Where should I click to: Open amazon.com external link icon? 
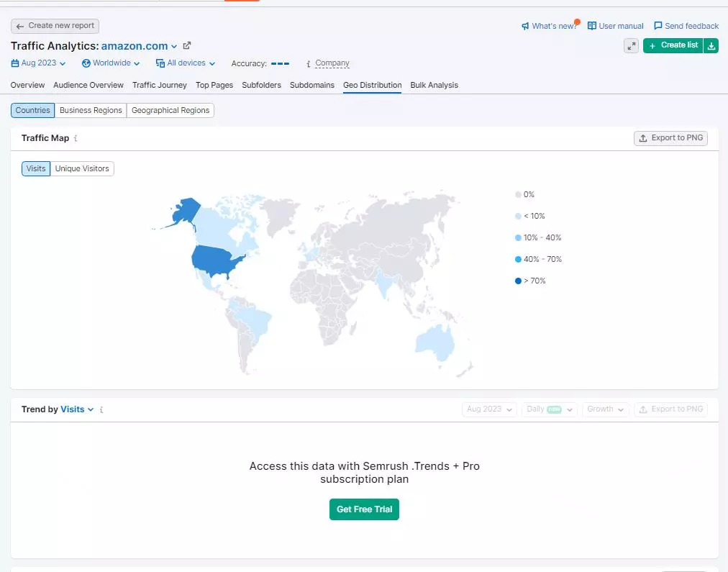[x=186, y=45]
